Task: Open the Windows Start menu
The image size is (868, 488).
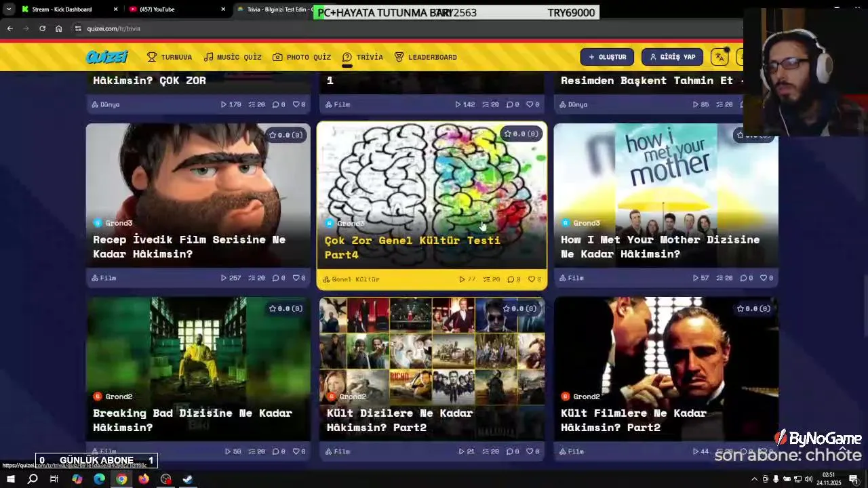Action: tap(10, 479)
